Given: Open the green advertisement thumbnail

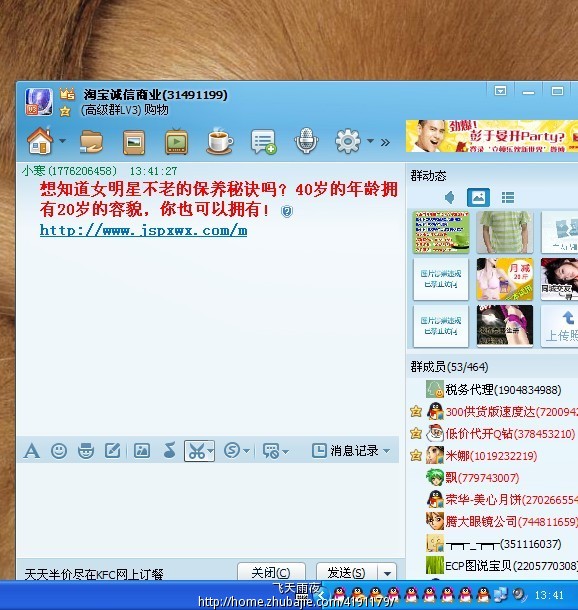Looking at the screenshot, I should 441,232.
